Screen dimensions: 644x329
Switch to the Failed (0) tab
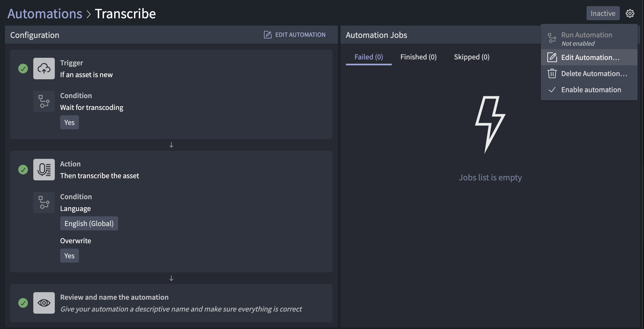point(369,57)
